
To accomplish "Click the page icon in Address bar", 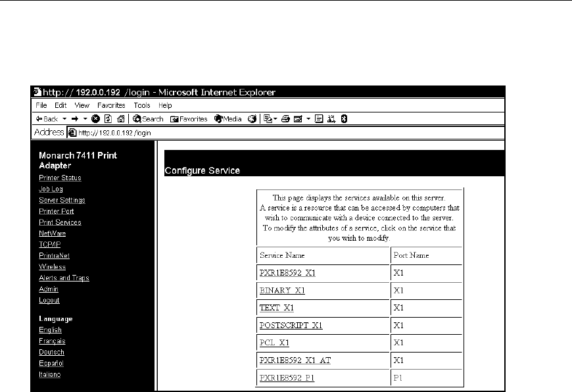I will tap(72, 132).
